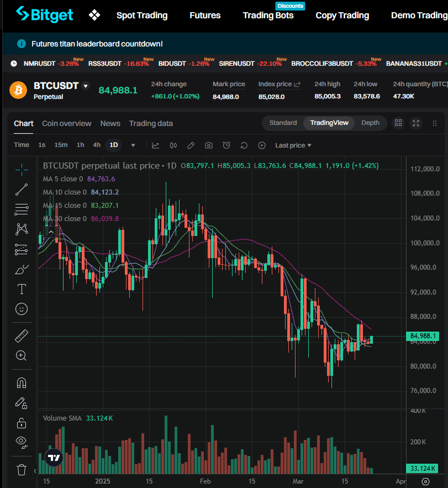This screenshot has width=448, height=488.
Task: Collapse the indicator legend chevron
Action: pyautogui.click(x=51, y=232)
